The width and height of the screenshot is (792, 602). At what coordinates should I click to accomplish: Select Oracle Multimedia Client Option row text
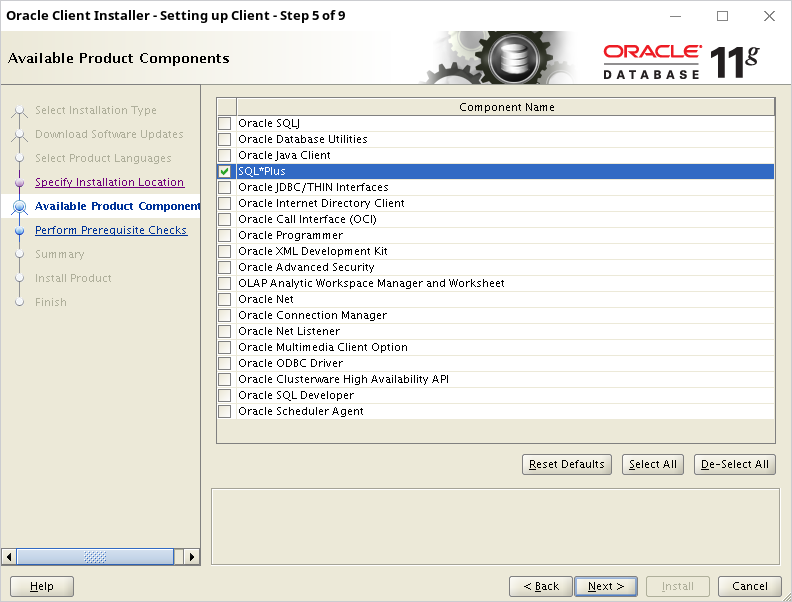coord(323,347)
